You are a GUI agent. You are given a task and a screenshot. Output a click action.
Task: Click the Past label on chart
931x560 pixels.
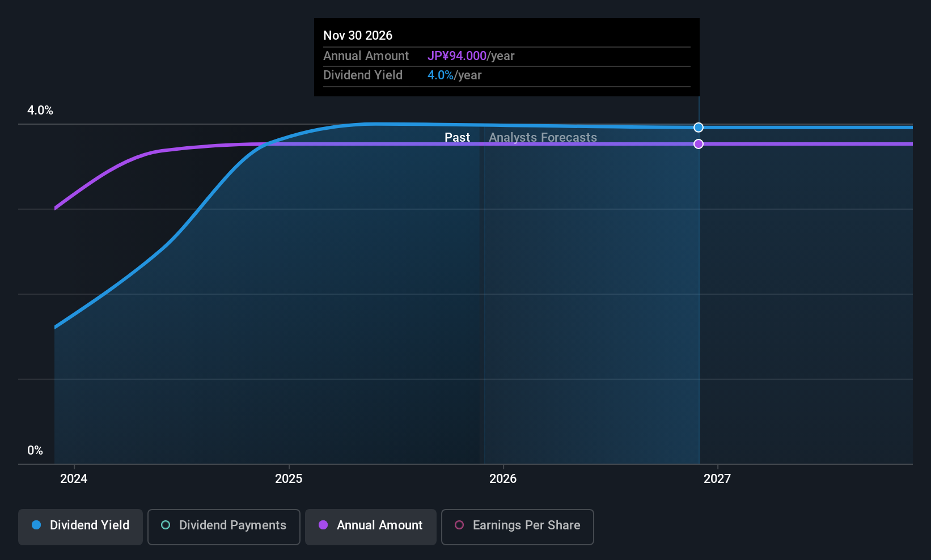[457, 138]
